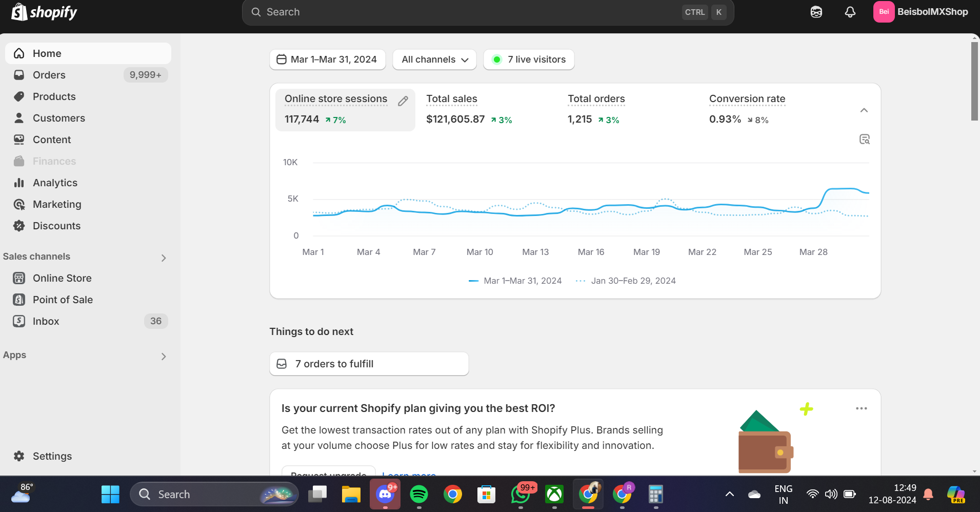Edit the Online store sessions metric with pencil

(x=403, y=101)
